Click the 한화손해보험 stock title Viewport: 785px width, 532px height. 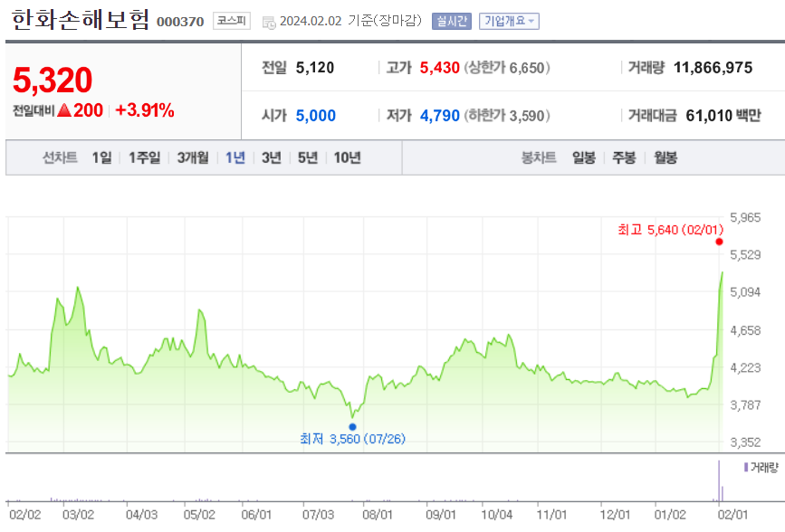point(80,20)
